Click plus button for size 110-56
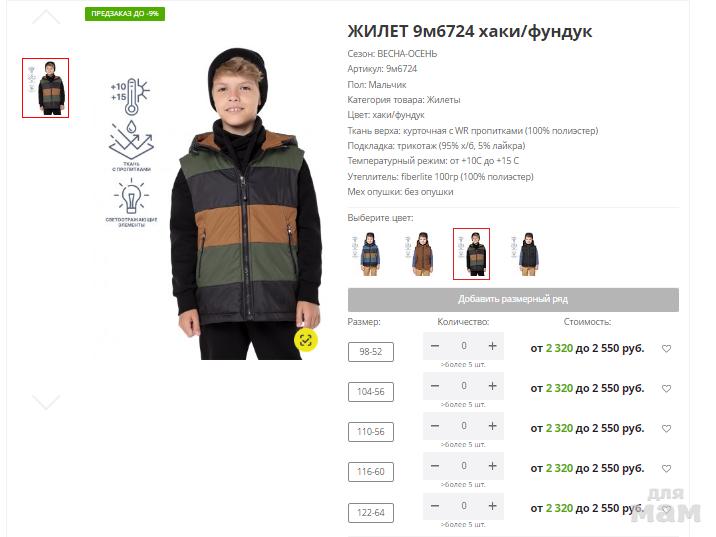 coord(492,426)
